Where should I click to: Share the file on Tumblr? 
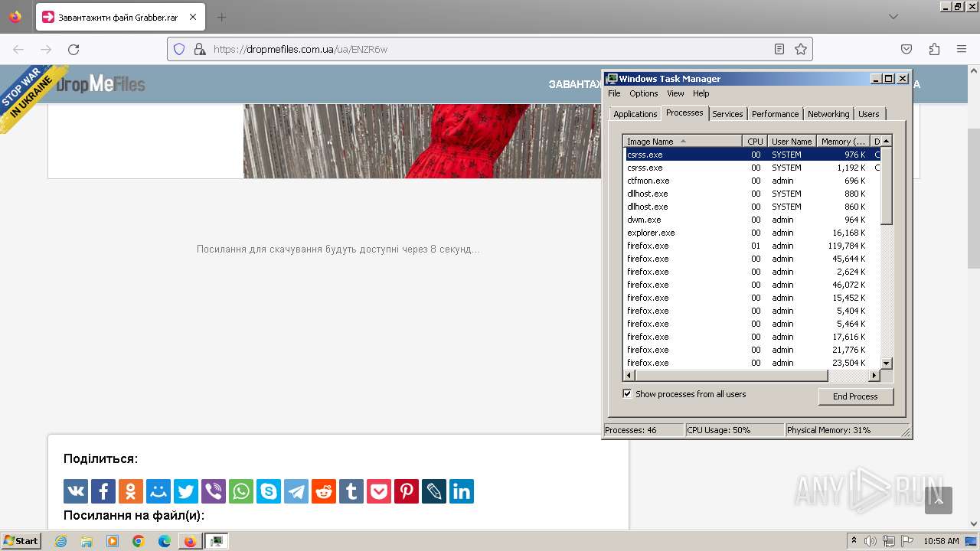pyautogui.click(x=351, y=491)
